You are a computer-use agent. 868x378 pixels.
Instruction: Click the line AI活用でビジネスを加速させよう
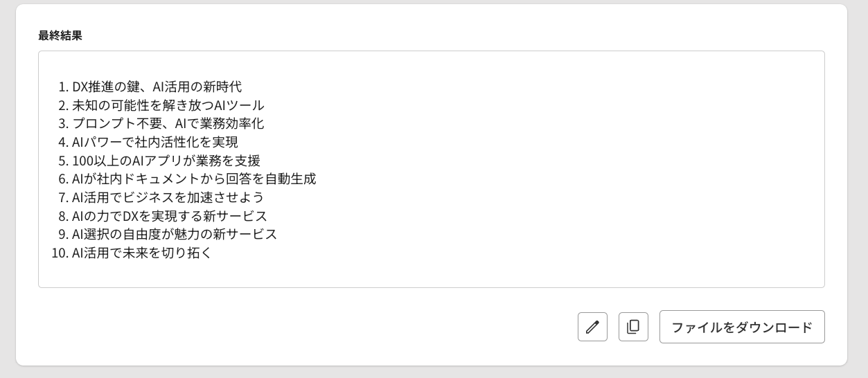point(168,197)
